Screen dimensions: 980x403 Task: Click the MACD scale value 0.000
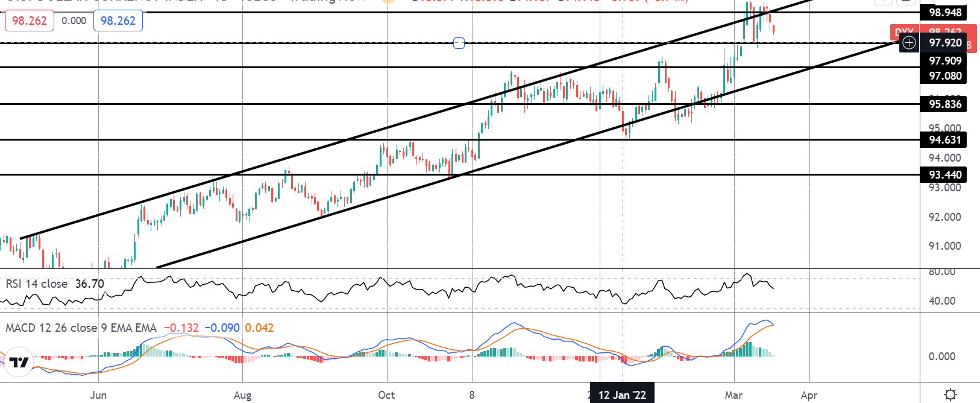(x=942, y=357)
